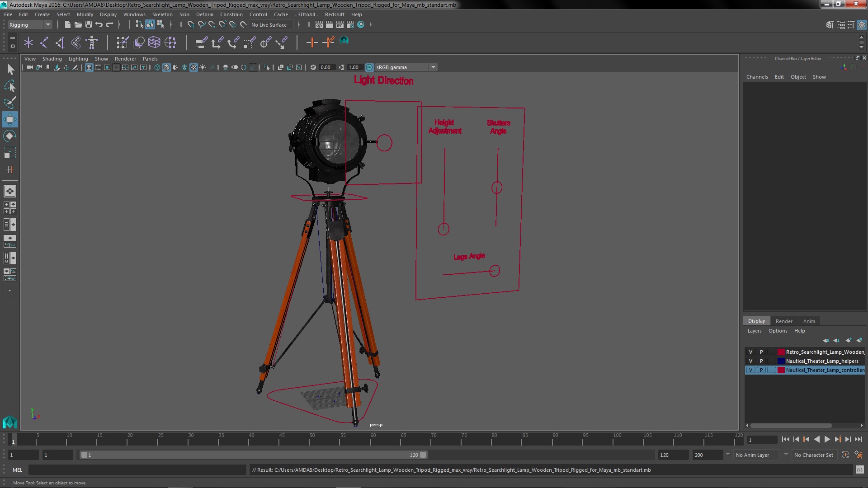This screenshot has height=488, width=868.
Task: Toggle visibility of Nautical_Theater_Lamp_controllers layer
Action: (750, 370)
